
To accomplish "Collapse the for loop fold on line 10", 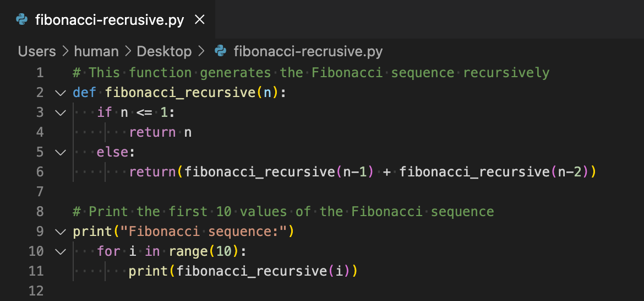I will pos(61,251).
